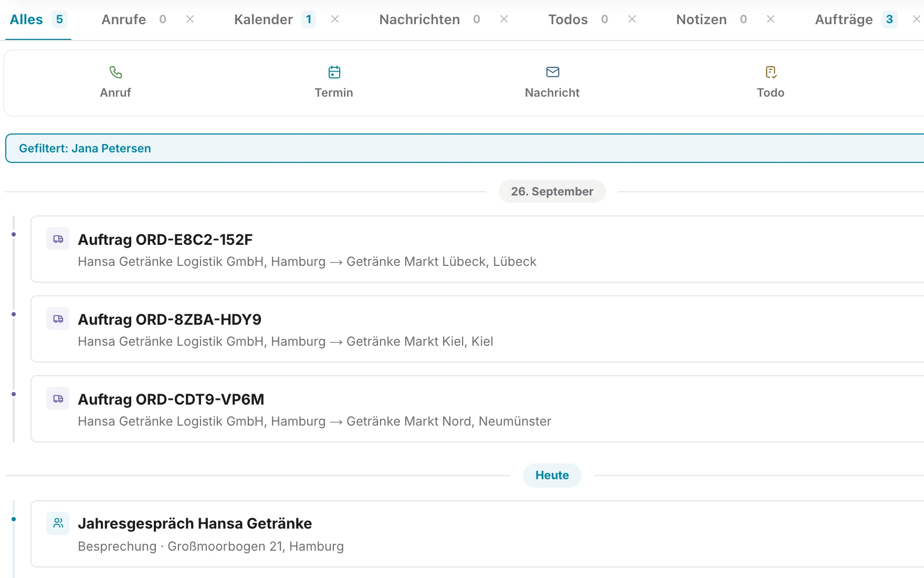Open the Kalender tab

(x=274, y=19)
